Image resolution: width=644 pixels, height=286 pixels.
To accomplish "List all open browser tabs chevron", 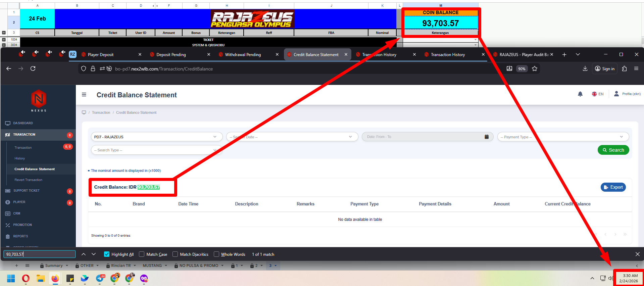I will (578, 54).
